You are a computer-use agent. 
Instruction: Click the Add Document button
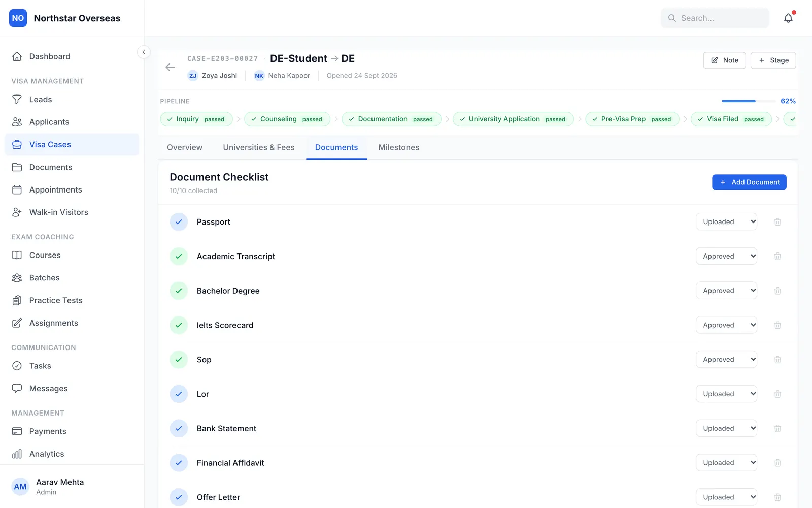tap(749, 182)
